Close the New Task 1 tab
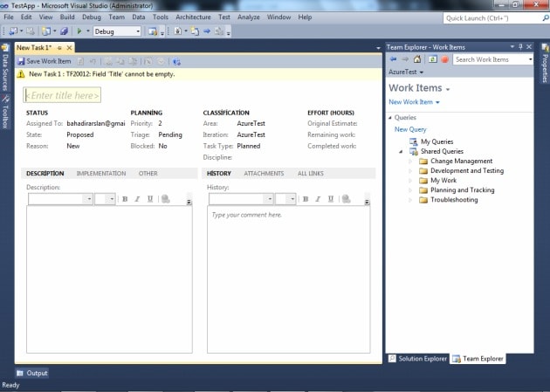The height and width of the screenshot is (392, 550). (x=70, y=48)
